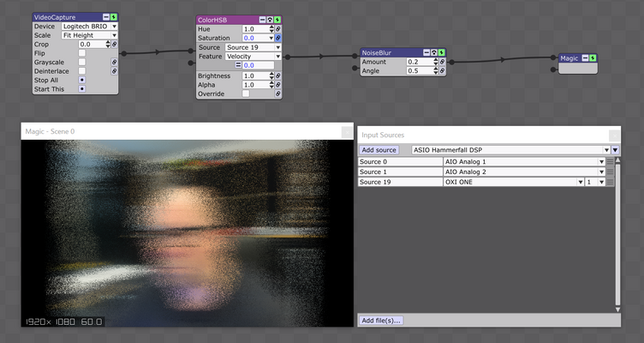This screenshot has height=343, width=644.
Task: Toggle the Grayscale checkbox
Action: tap(82, 62)
